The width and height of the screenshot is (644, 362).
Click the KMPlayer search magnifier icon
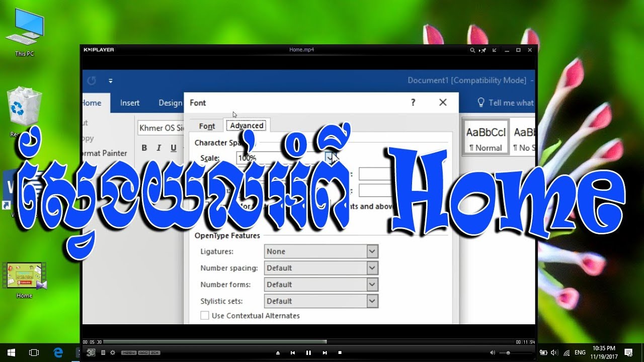pos(472,50)
